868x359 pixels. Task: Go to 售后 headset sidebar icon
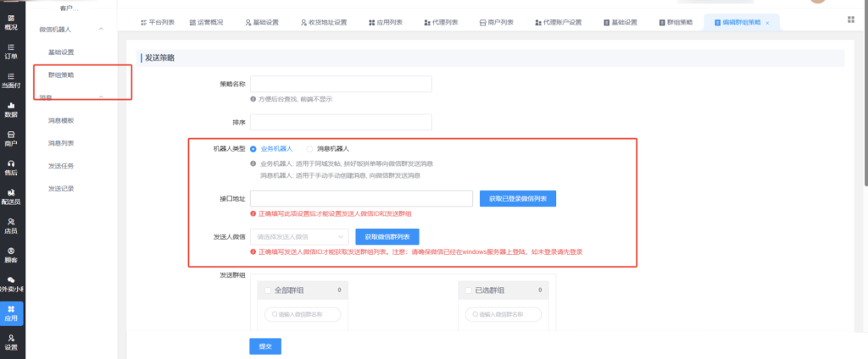coord(11,167)
